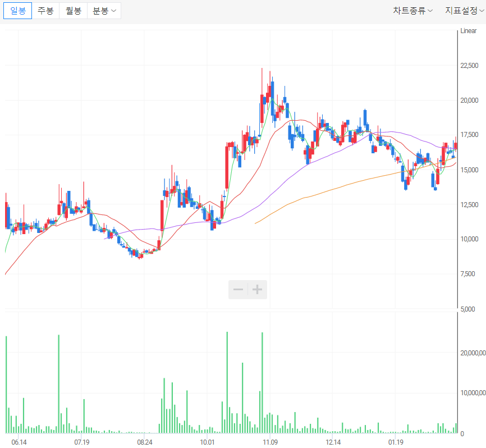
Task: Click the 06.14 date axis label
Action: point(19,442)
